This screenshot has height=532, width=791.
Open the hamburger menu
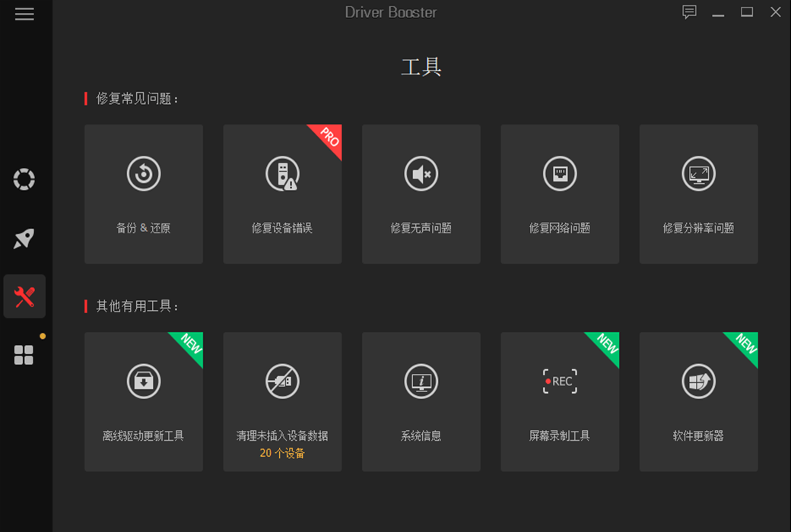tap(24, 14)
